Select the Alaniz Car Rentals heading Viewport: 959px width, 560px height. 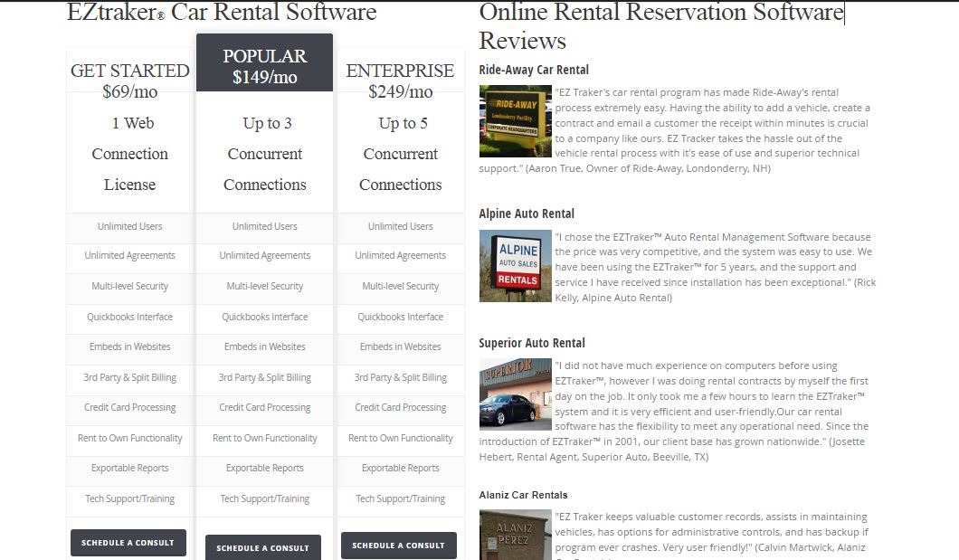523,495
